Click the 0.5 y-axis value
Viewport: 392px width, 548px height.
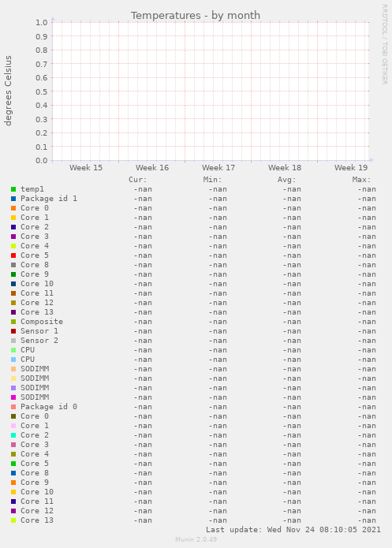pyautogui.click(x=41, y=91)
